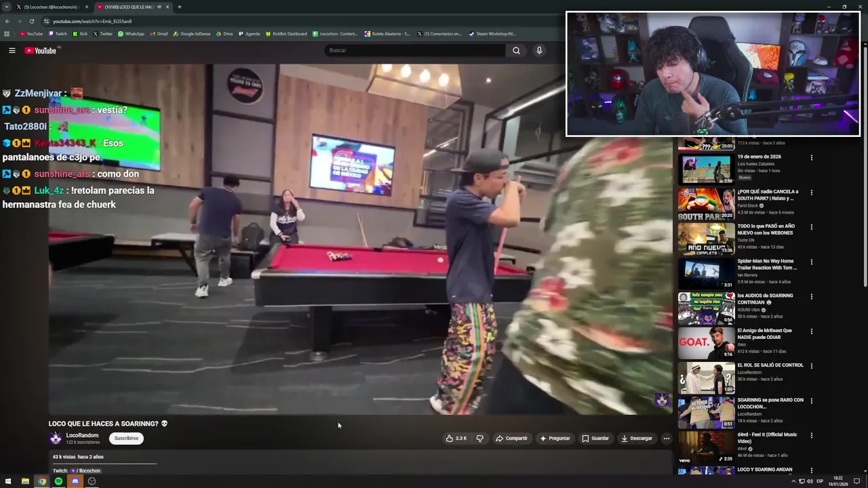Open South Park CANCELA video thumbnail

(x=706, y=204)
